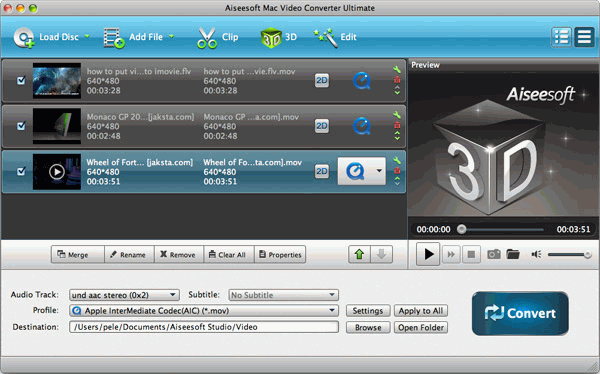The image size is (600, 374).
Task: Move selected file up with green arrow
Action: [x=359, y=254]
